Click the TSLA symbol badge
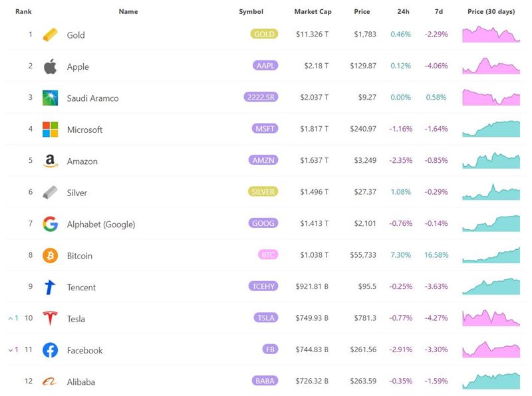The height and width of the screenshot is (396, 532). point(266,318)
